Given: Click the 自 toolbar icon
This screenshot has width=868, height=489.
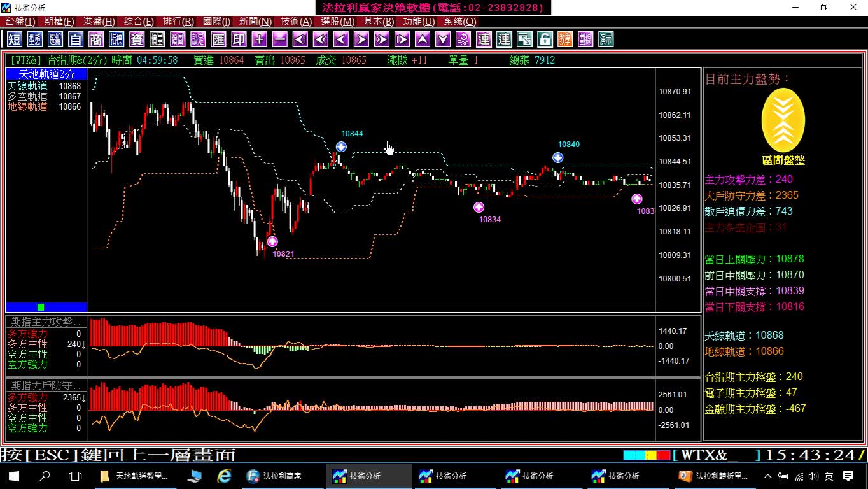Looking at the screenshot, I should pyautogui.click(x=76, y=39).
